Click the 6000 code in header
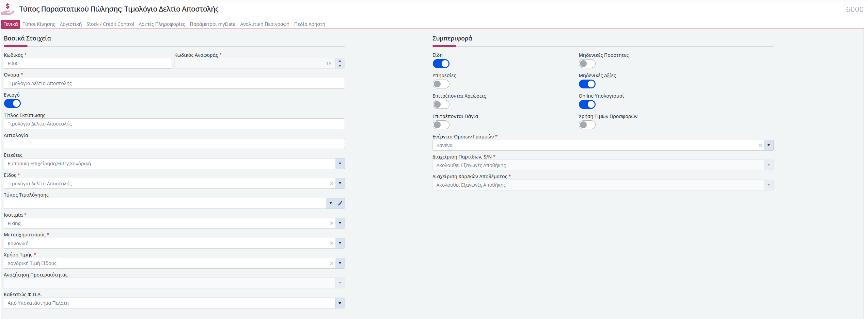Image resolution: width=868 pixels, height=319 pixels. [855, 9]
